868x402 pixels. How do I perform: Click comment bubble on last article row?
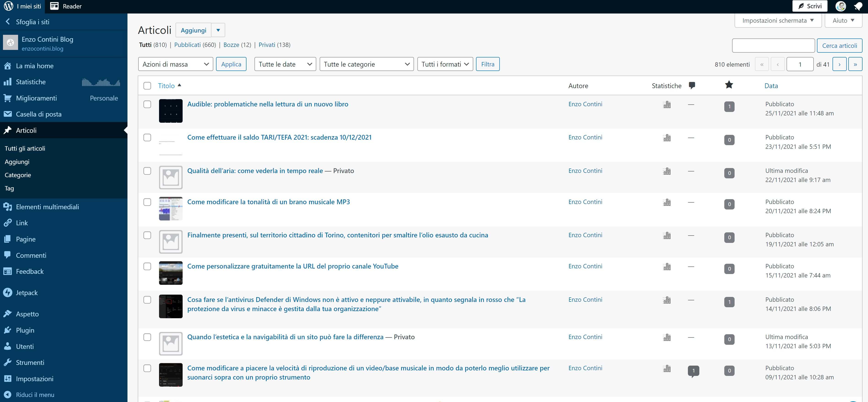[x=693, y=371]
